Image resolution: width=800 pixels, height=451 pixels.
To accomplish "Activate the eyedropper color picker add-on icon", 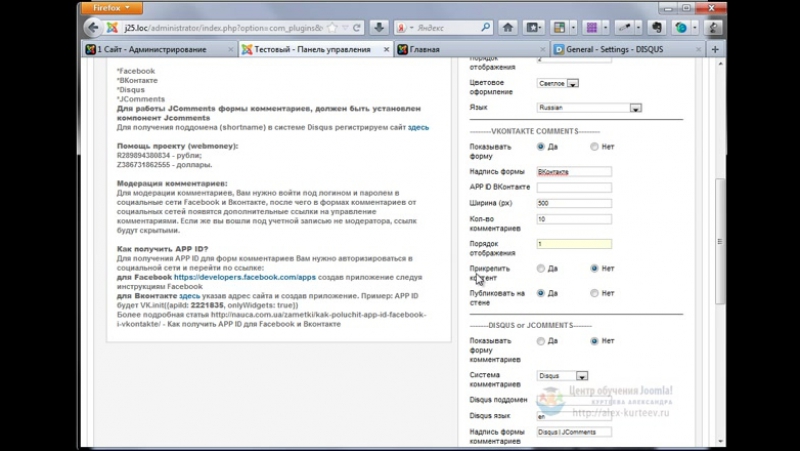I will 624,28.
